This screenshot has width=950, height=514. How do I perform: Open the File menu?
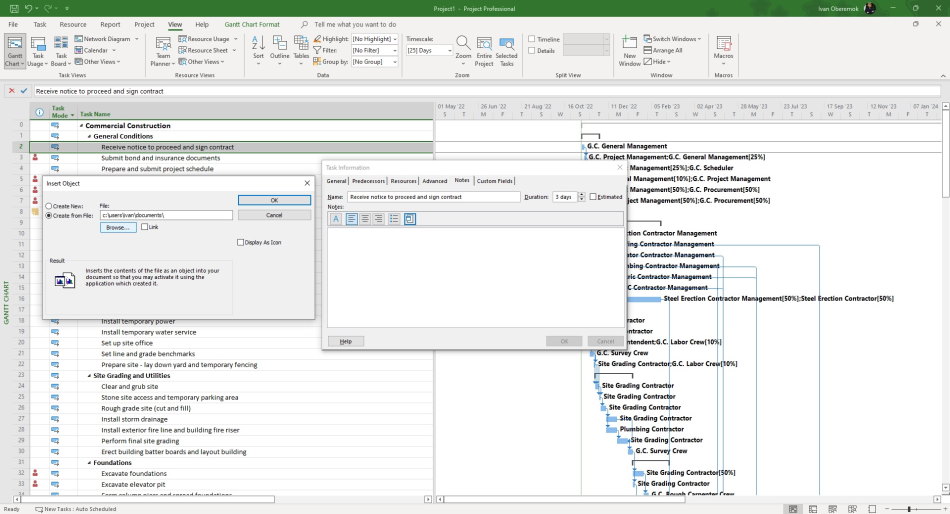tap(13, 24)
